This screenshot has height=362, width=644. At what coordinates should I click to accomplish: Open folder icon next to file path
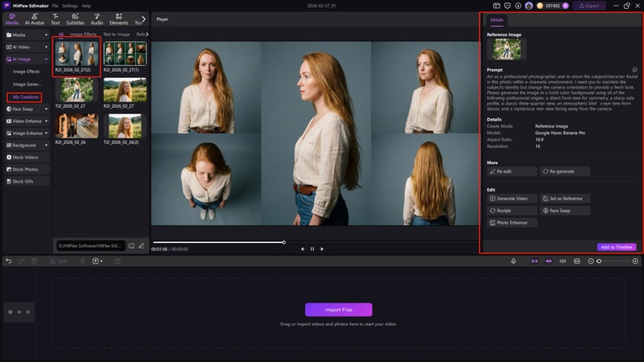coord(131,245)
